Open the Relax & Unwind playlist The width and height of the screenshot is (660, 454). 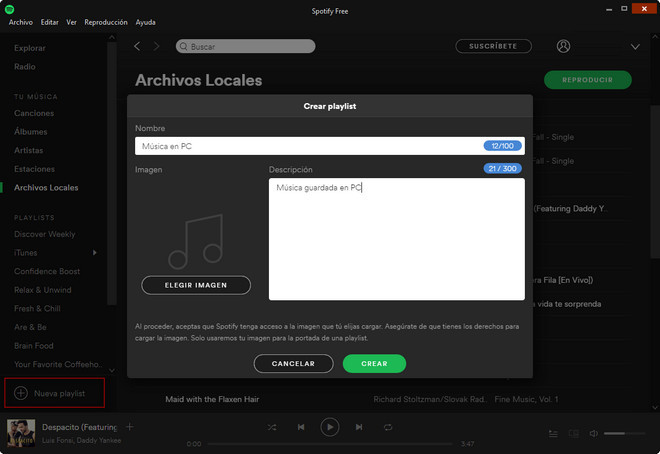(43, 290)
